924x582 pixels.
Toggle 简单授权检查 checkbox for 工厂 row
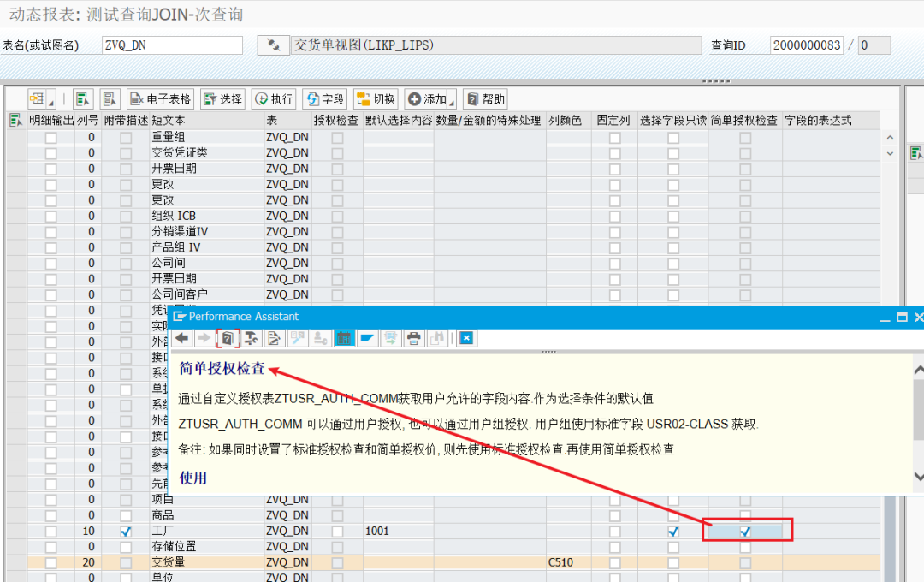745,532
